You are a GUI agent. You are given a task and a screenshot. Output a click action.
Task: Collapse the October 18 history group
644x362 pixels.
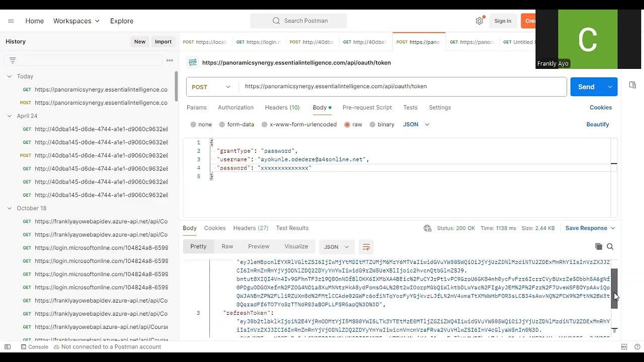(9, 208)
